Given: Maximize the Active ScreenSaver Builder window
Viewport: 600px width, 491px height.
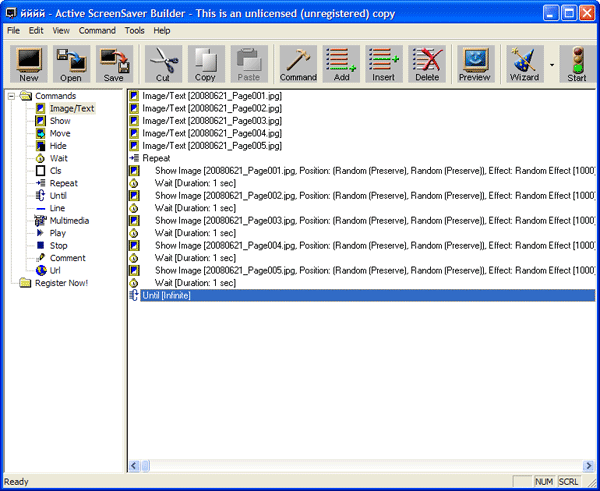Looking at the screenshot, I should tap(569, 13).
